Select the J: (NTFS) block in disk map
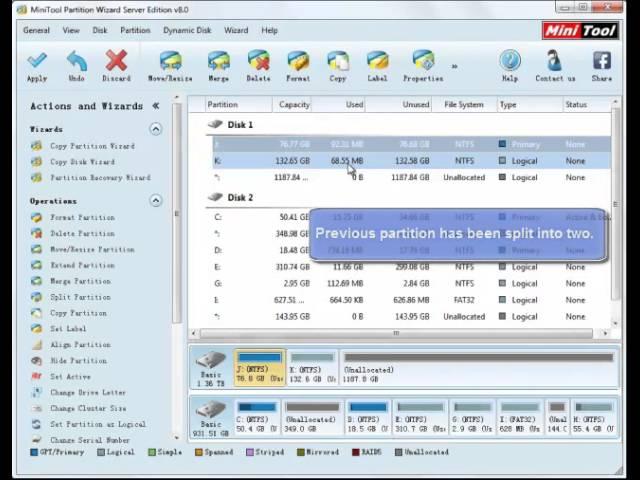The image size is (640, 480). tap(260, 367)
